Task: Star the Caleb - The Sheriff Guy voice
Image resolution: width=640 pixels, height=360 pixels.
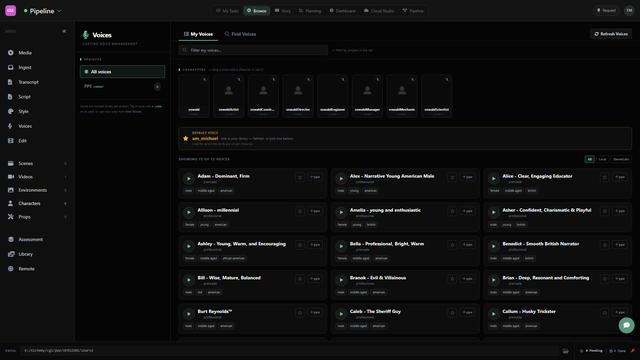Action: (452, 313)
